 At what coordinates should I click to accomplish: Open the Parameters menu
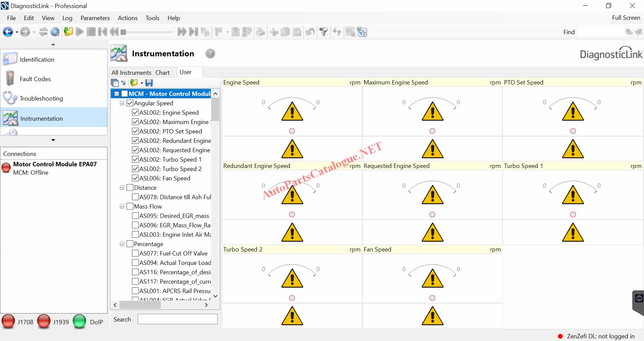[95, 18]
